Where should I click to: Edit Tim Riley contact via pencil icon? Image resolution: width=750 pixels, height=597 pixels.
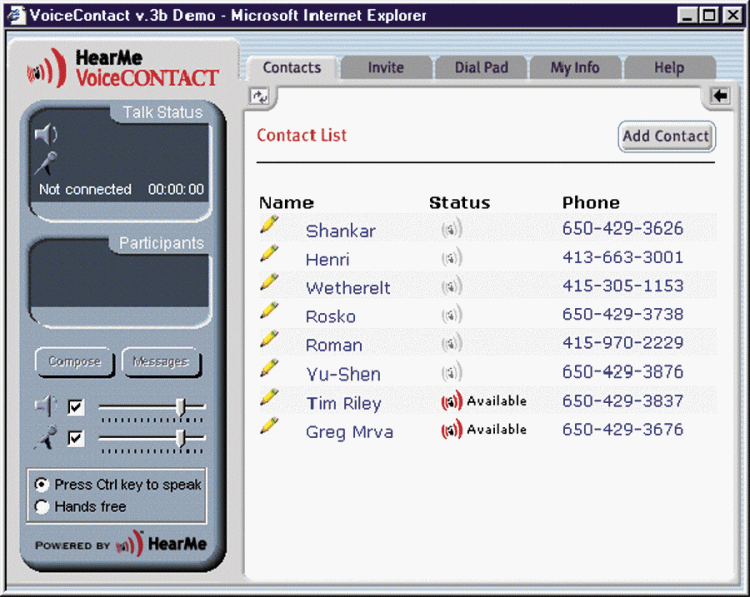click(x=269, y=397)
